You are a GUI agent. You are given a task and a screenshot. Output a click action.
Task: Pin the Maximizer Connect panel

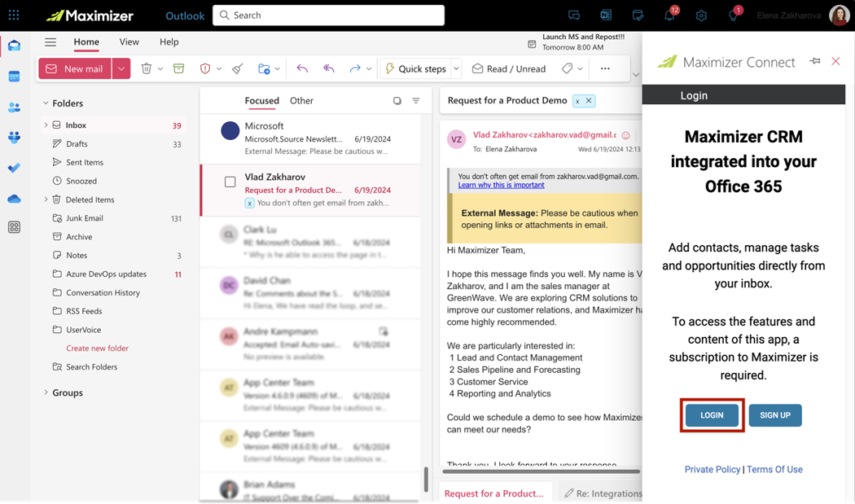[x=814, y=61]
